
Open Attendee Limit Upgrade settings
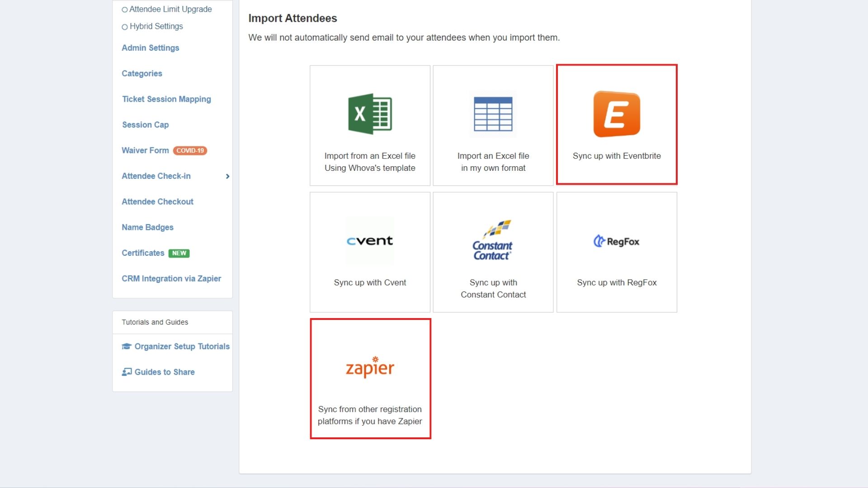tap(170, 9)
